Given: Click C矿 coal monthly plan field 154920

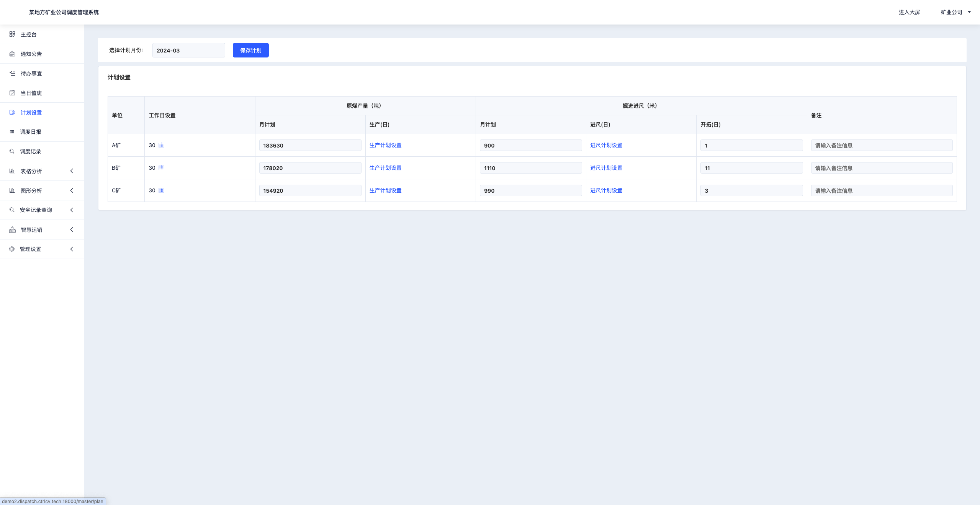Looking at the screenshot, I should coord(310,190).
